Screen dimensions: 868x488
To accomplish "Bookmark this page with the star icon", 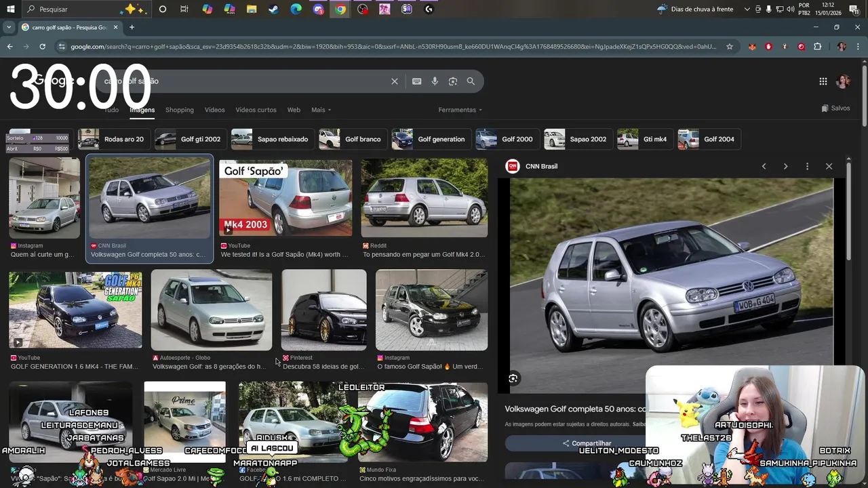I will tap(730, 47).
